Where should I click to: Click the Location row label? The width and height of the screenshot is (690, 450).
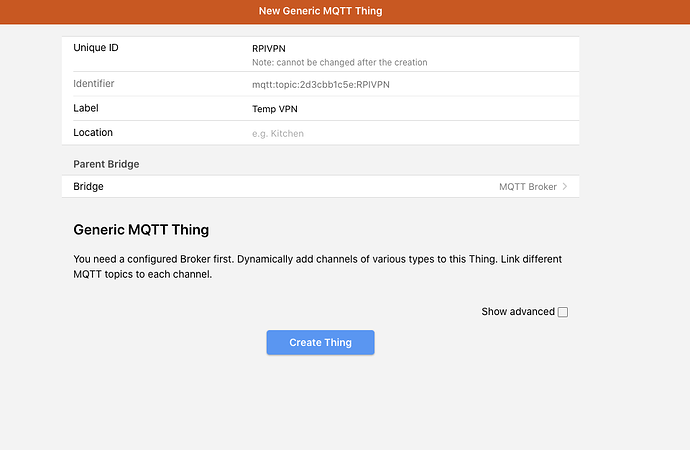pos(93,133)
